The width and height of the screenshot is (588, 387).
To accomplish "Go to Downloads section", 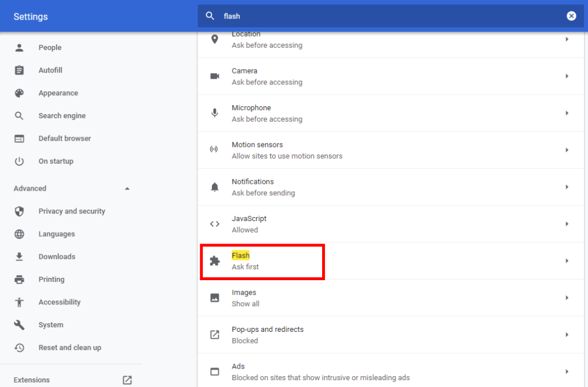I will (x=57, y=257).
